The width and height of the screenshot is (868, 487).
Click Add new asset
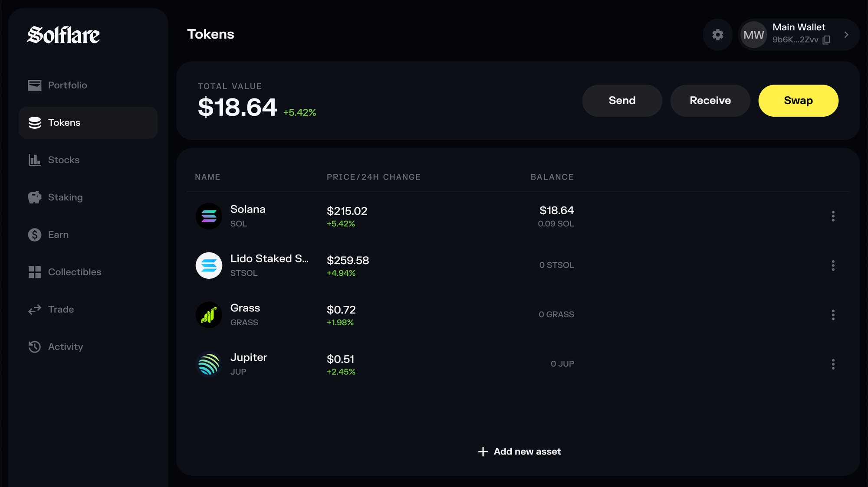tap(519, 451)
